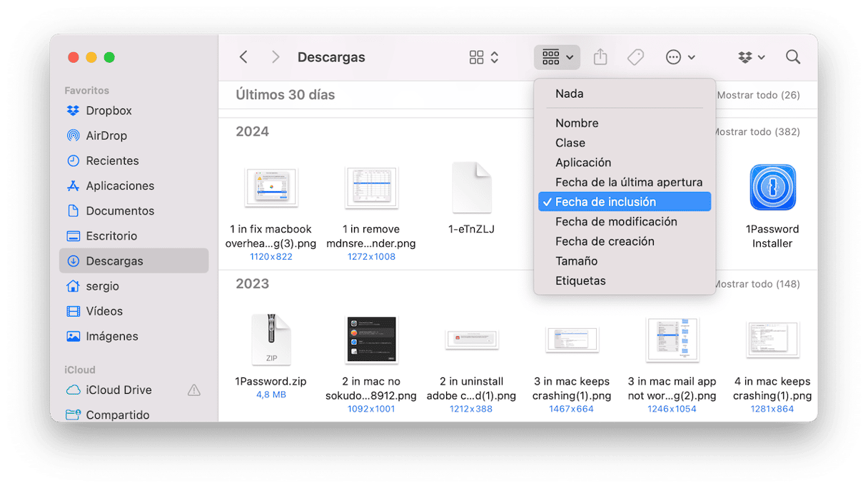Viewport: 868px width, 488px height.
Task: Choose Fecha de modificación menu item
Action: click(x=615, y=222)
